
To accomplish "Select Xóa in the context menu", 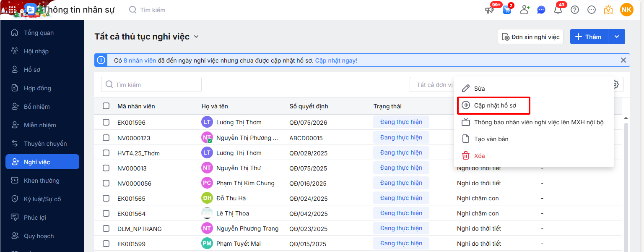I will coord(479,156).
